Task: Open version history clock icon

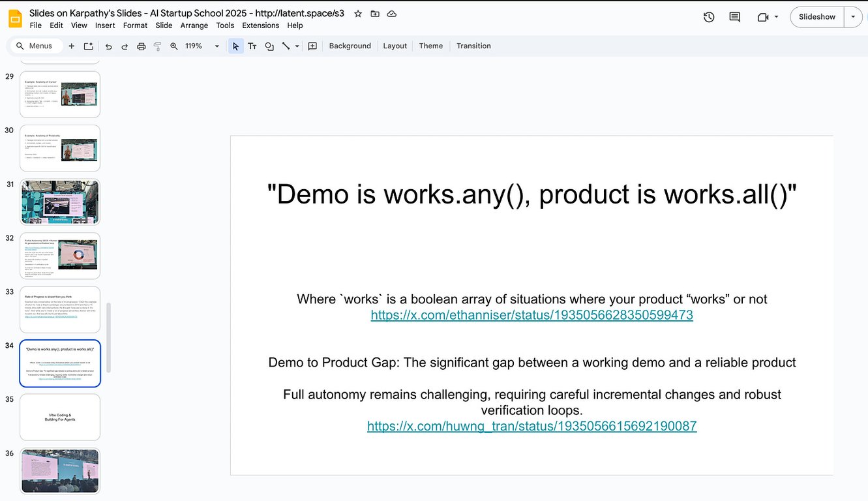Action: [x=709, y=17]
